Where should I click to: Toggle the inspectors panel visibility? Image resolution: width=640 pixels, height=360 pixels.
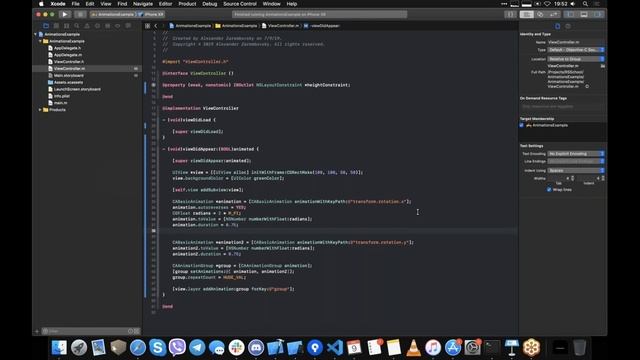598,14
